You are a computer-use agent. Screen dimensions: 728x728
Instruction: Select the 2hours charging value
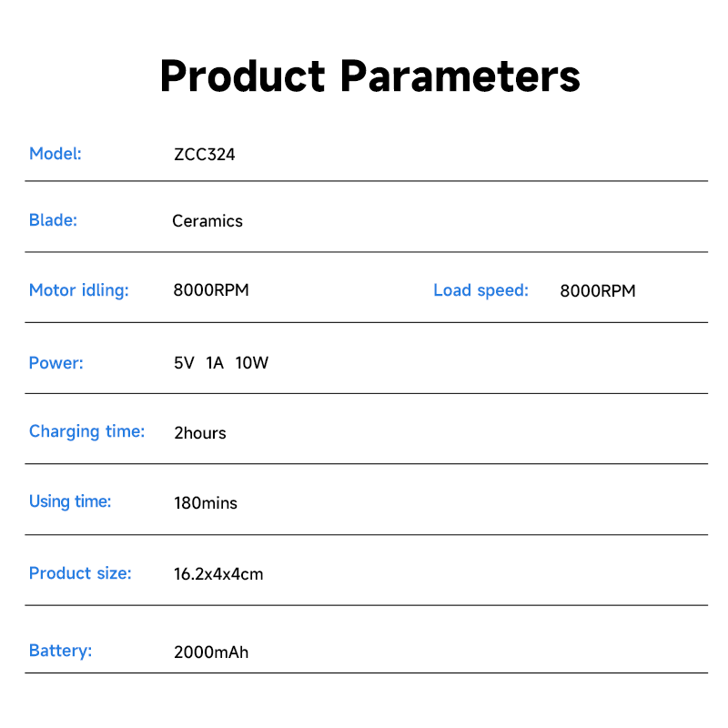click(x=200, y=433)
